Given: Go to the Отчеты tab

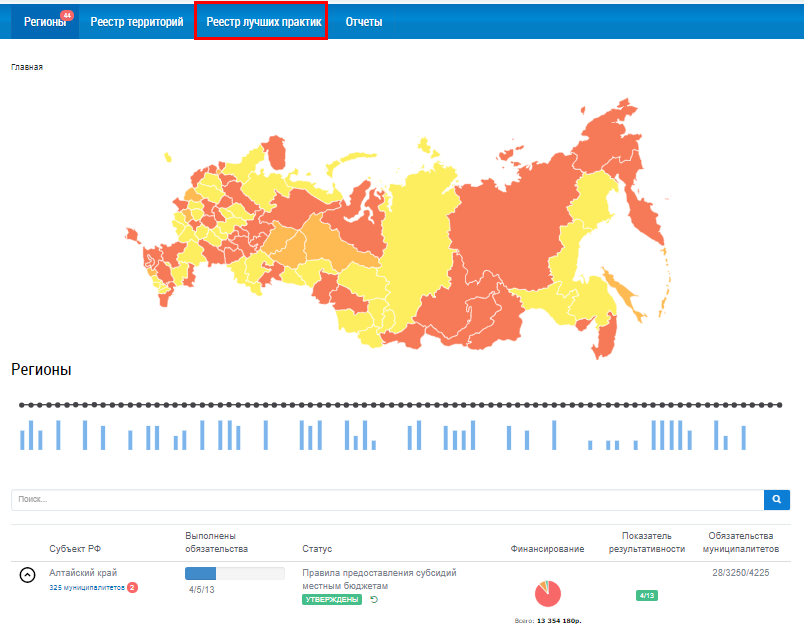Looking at the screenshot, I should [363, 21].
